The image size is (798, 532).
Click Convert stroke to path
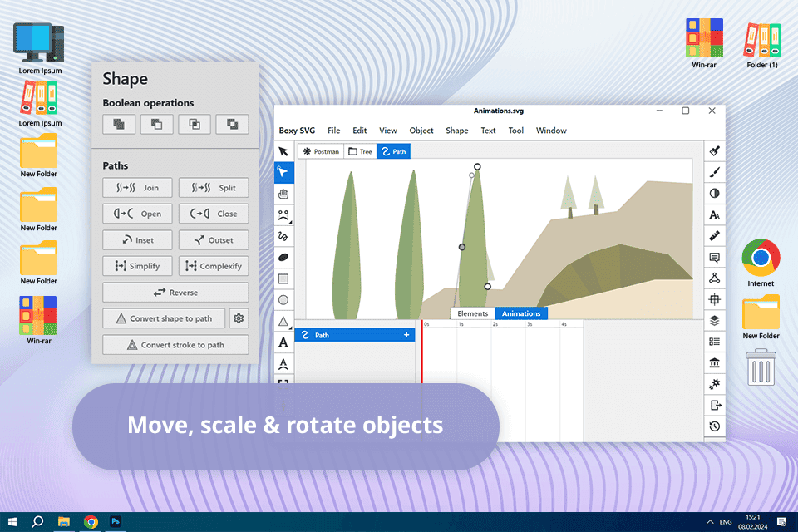[175, 345]
